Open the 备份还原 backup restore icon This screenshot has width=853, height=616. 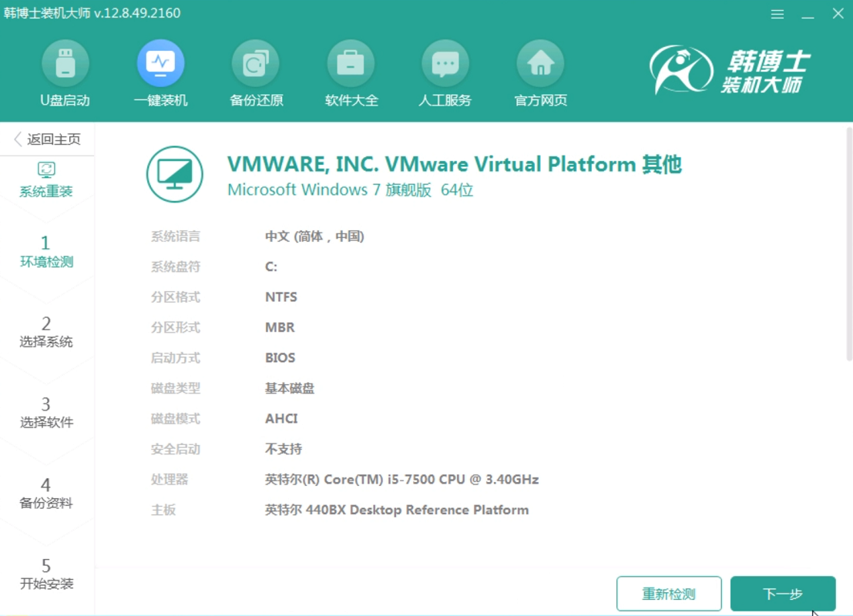pyautogui.click(x=256, y=63)
